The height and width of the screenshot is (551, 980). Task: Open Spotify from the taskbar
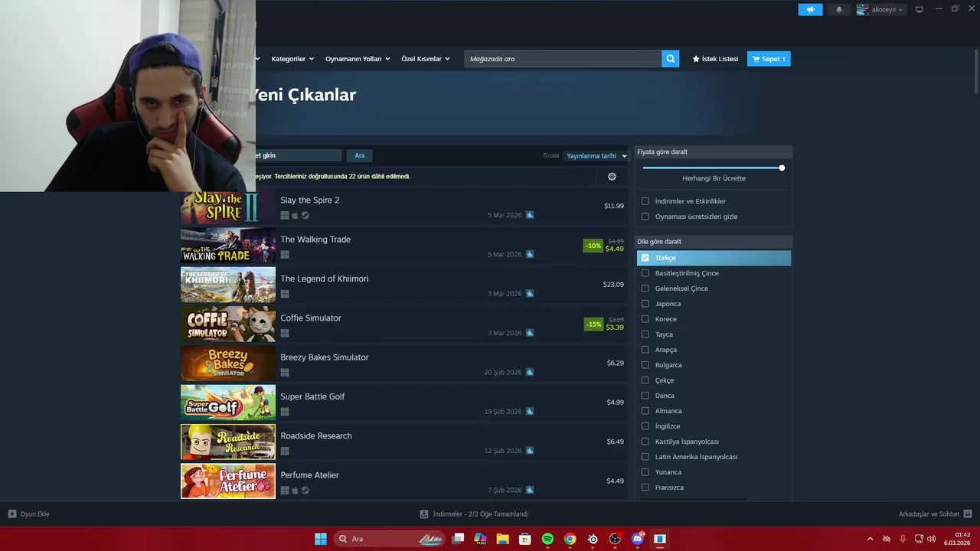coord(547,539)
